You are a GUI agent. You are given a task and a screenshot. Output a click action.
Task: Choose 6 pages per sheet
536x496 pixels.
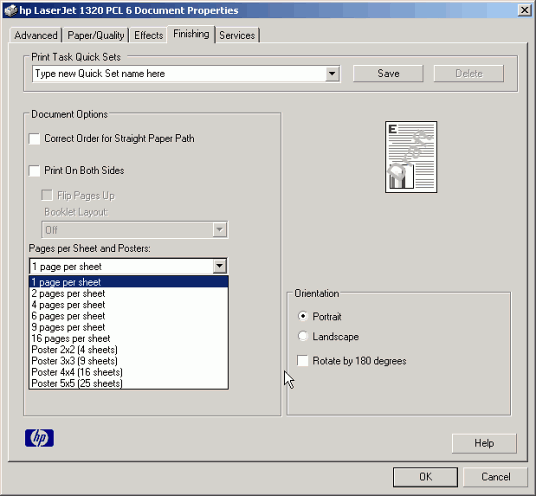point(129,316)
